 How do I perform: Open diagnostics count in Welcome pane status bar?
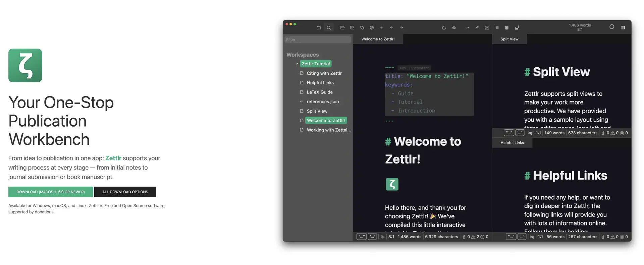pos(475,237)
